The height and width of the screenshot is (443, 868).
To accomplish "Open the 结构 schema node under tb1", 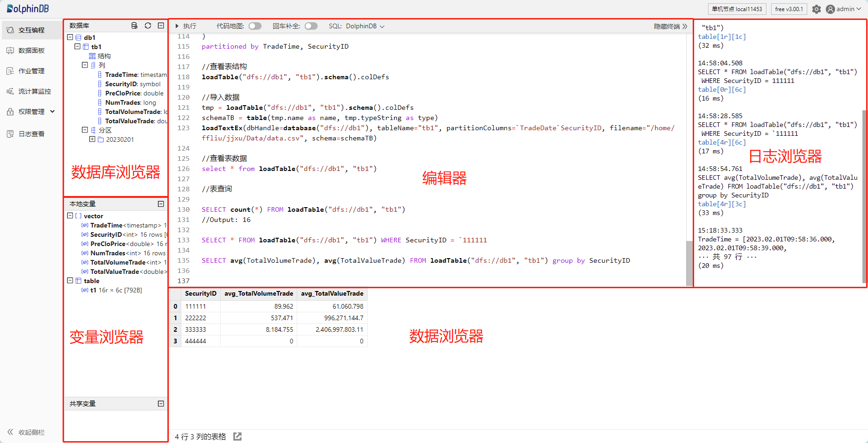I will 104,56.
